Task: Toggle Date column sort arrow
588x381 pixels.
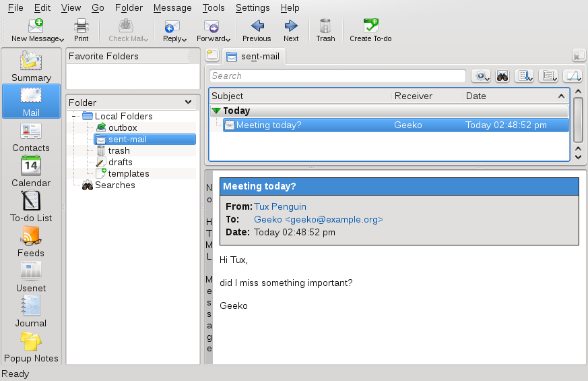Action: [561, 96]
